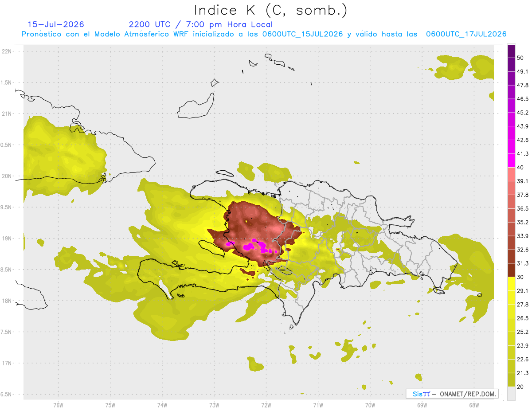Click the bright yellow colorbar segment above 29.1
The image size is (532, 411).
coord(511,284)
